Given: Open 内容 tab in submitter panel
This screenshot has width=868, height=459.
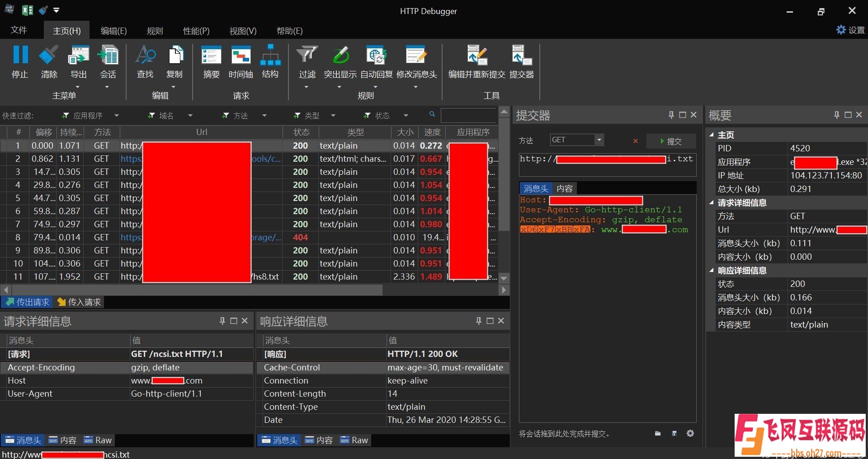Looking at the screenshot, I should (x=565, y=188).
